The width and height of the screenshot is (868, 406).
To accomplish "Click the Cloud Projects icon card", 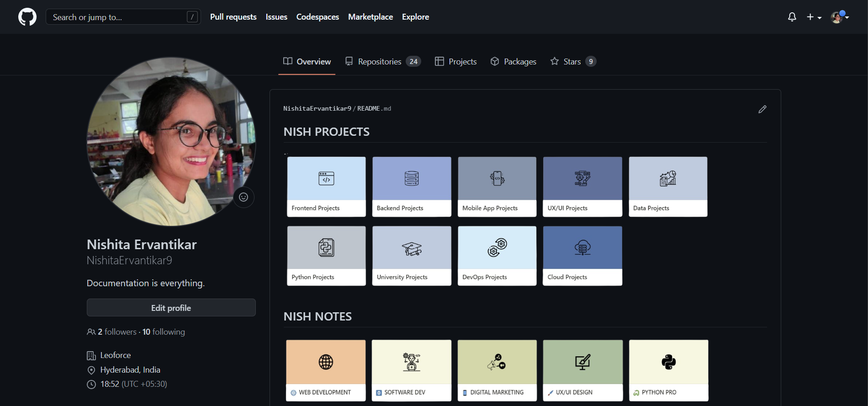I will pos(582,248).
